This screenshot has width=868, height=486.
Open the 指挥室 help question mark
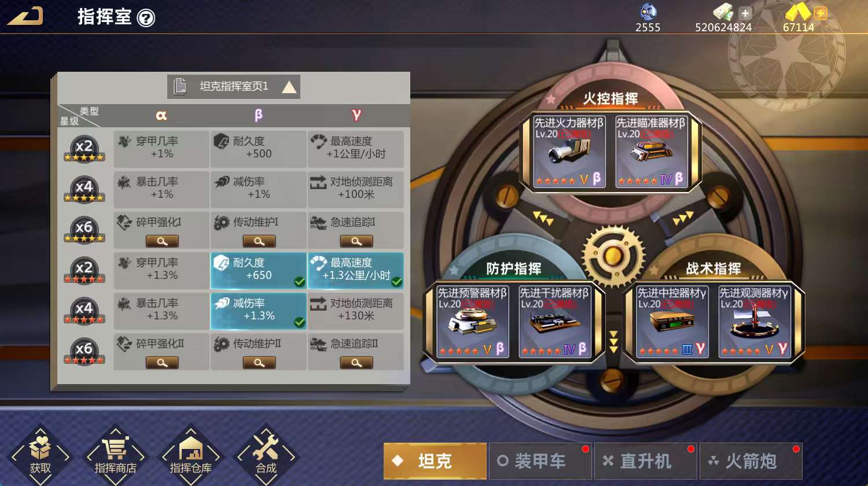(146, 18)
